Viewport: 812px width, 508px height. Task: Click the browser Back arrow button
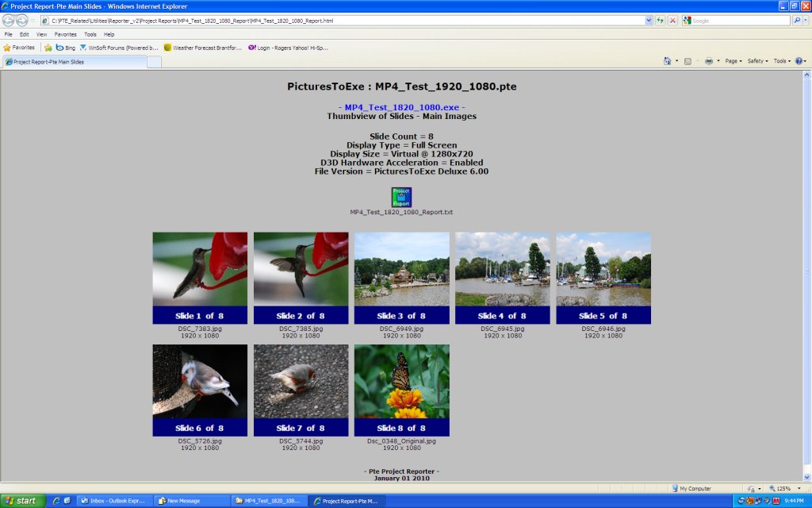click(x=8, y=21)
